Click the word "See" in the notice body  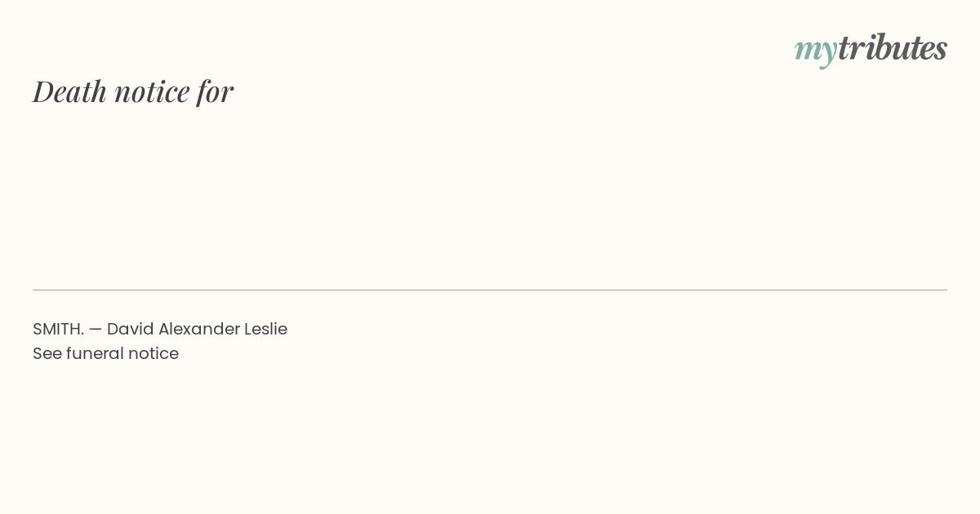tap(47, 353)
